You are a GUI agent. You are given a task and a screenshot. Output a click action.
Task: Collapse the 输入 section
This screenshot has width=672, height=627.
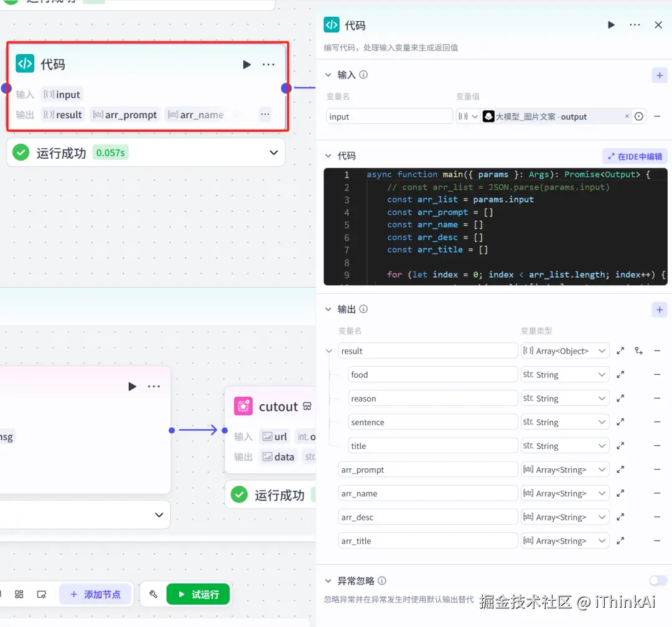[x=329, y=75]
